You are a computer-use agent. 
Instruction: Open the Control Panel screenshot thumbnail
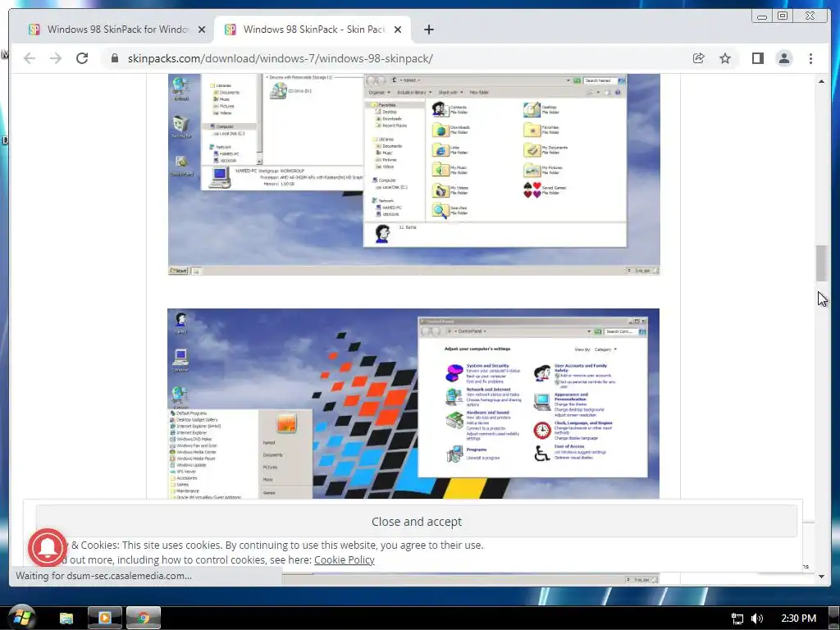pyautogui.click(x=413, y=404)
